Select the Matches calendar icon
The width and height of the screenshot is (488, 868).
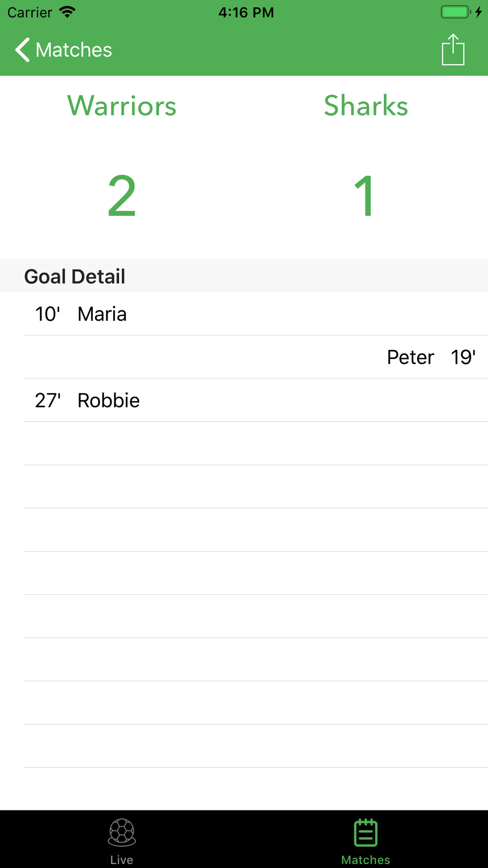click(366, 832)
